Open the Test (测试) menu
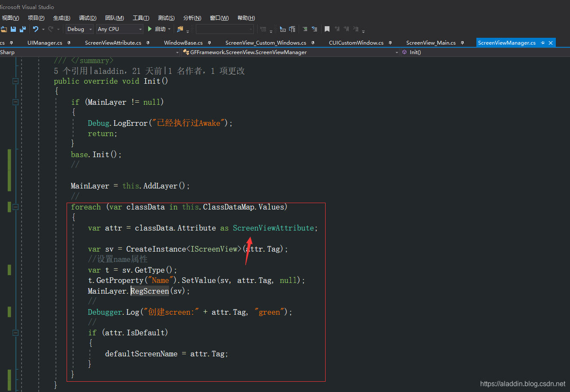570x392 pixels. [x=166, y=18]
